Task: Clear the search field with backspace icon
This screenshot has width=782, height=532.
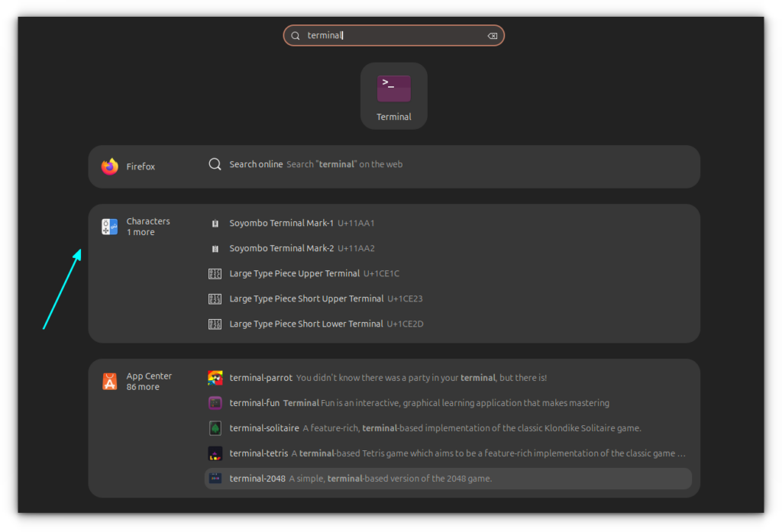Action: [x=493, y=36]
